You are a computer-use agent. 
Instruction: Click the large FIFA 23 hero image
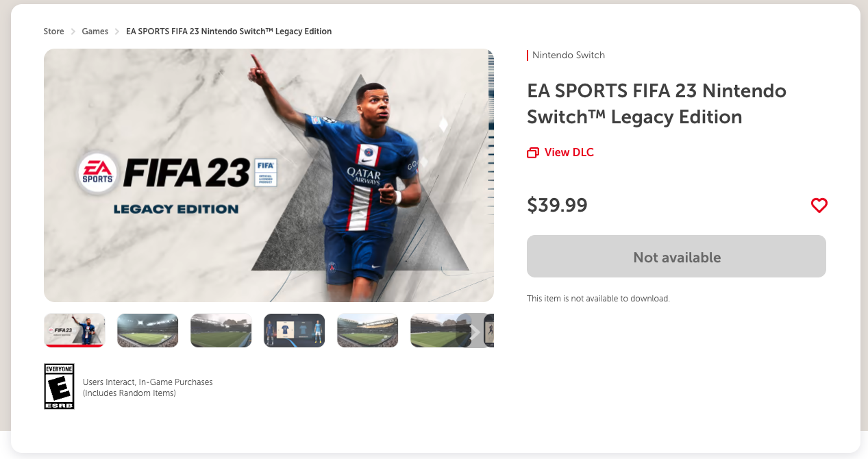pos(269,175)
